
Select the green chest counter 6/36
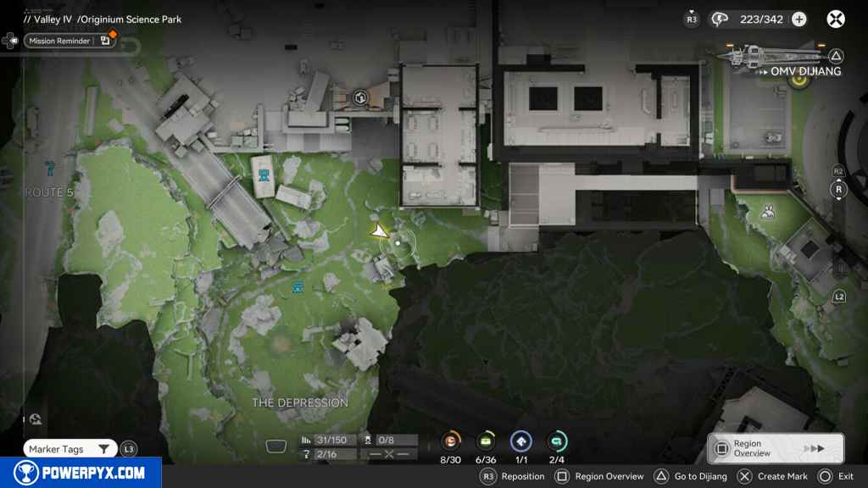pyautogui.click(x=486, y=441)
